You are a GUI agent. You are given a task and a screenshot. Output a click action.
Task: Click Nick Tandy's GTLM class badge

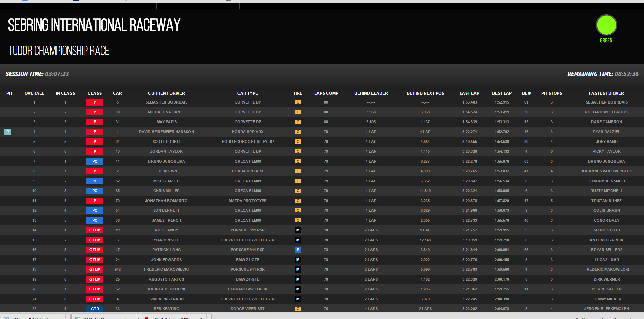click(x=95, y=230)
